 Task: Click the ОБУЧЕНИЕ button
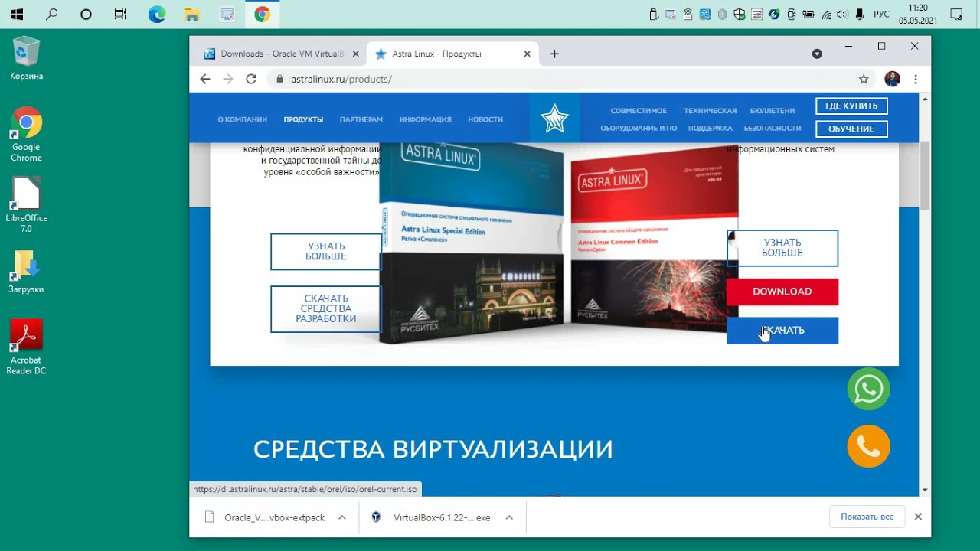pyautogui.click(x=851, y=129)
